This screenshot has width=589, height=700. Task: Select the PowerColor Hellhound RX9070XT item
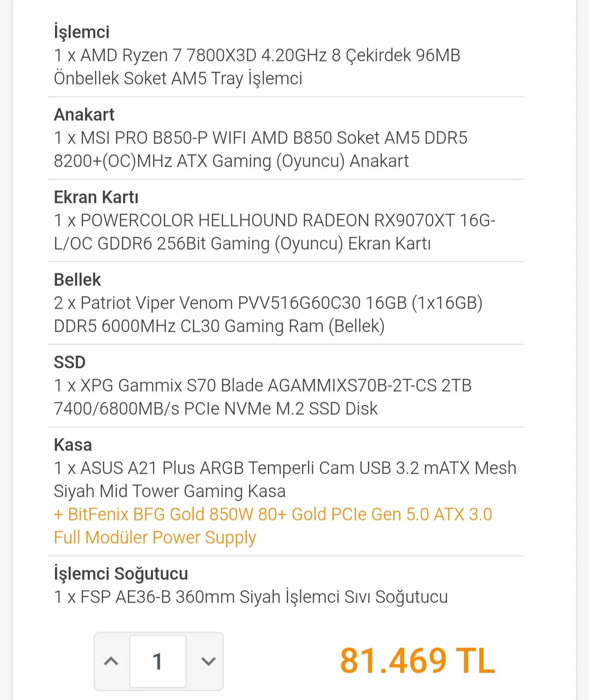point(274,232)
